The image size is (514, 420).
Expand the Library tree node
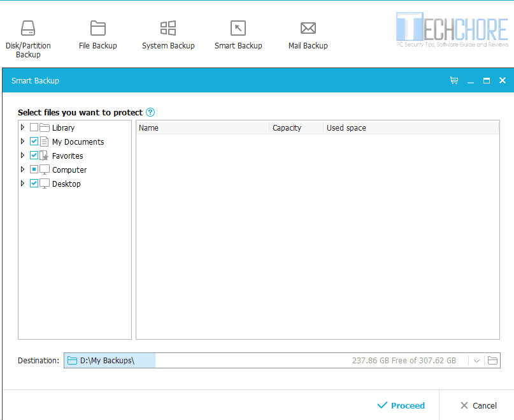point(22,127)
